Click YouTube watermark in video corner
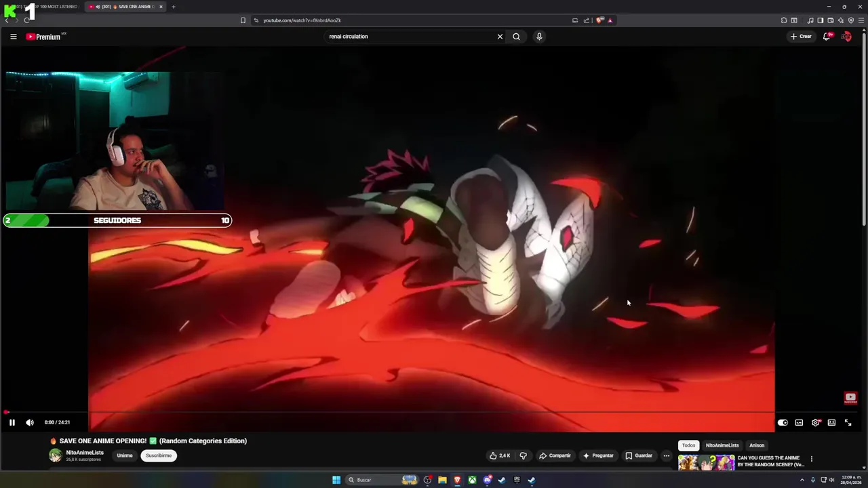The width and height of the screenshot is (868, 488). 850,398
